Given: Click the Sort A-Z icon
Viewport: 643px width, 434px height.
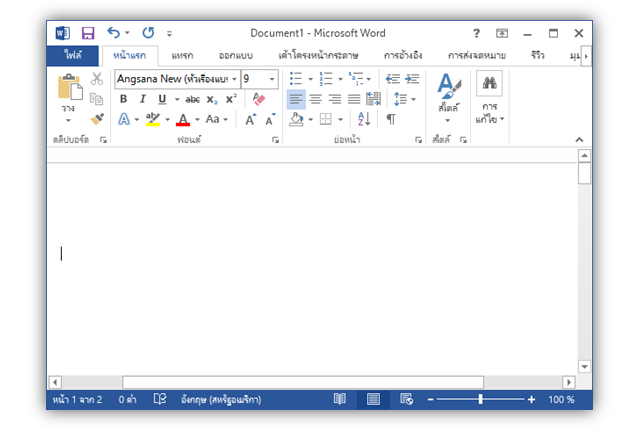Looking at the screenshot, I should click(x=364, y=119).
